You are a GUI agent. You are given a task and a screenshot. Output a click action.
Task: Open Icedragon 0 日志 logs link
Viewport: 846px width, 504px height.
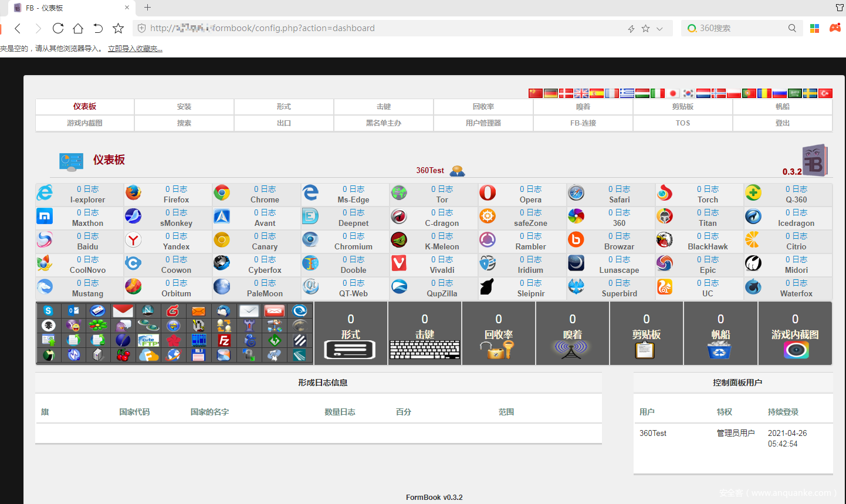(796, 212)
